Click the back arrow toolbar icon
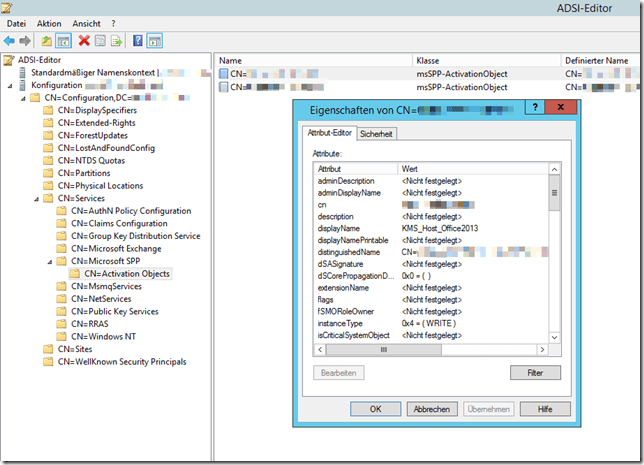The width and height of the screenshot is (644, 465). point(10,41)
